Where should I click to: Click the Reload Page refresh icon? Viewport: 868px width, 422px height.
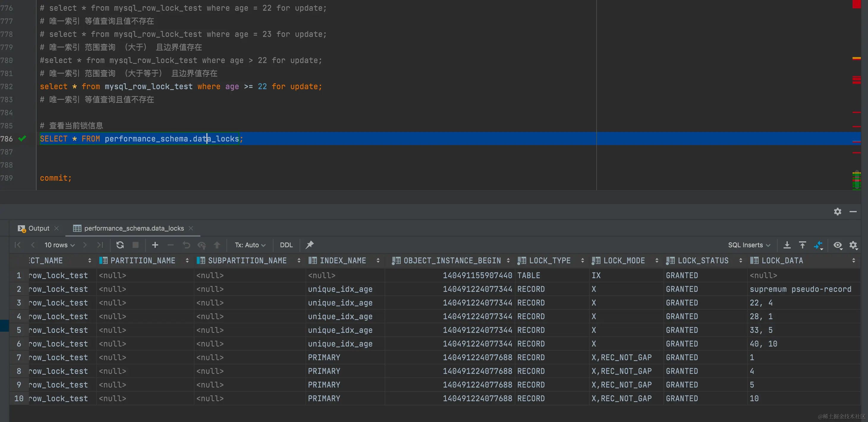point(120,245)
